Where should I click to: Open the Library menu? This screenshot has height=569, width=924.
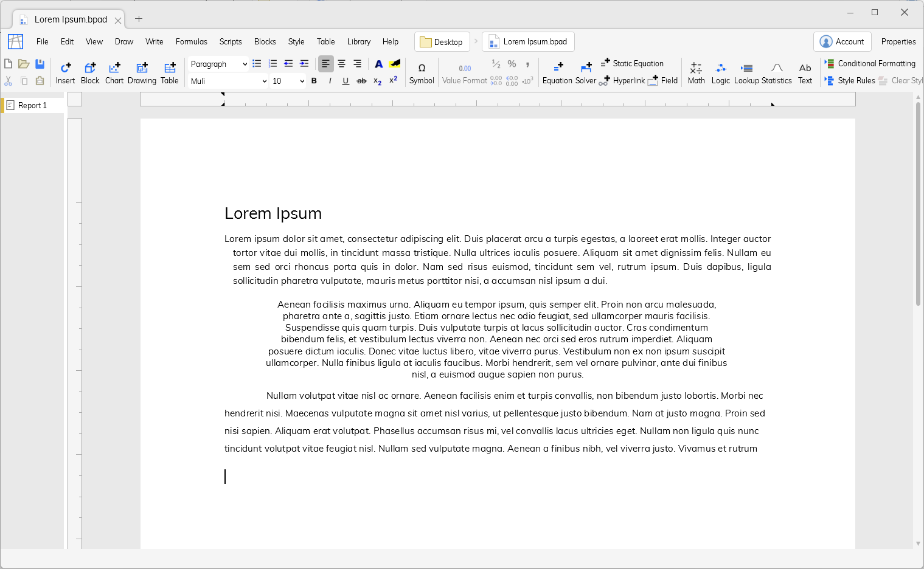pos(359,41)
